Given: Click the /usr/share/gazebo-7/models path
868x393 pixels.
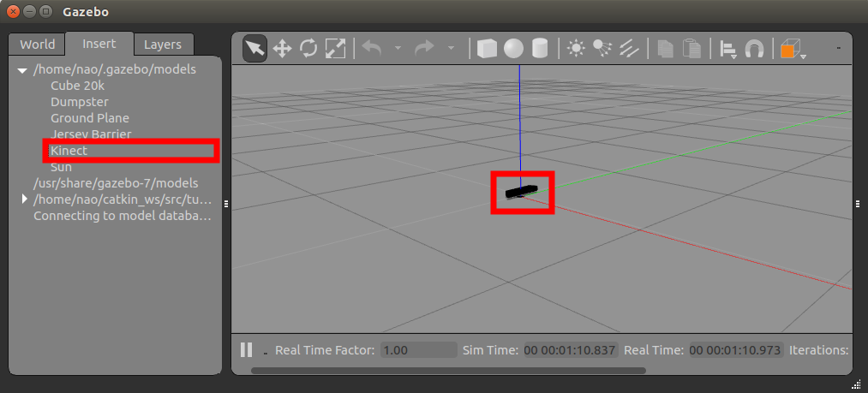Looking at the screenshot, I should click(116, 182).
